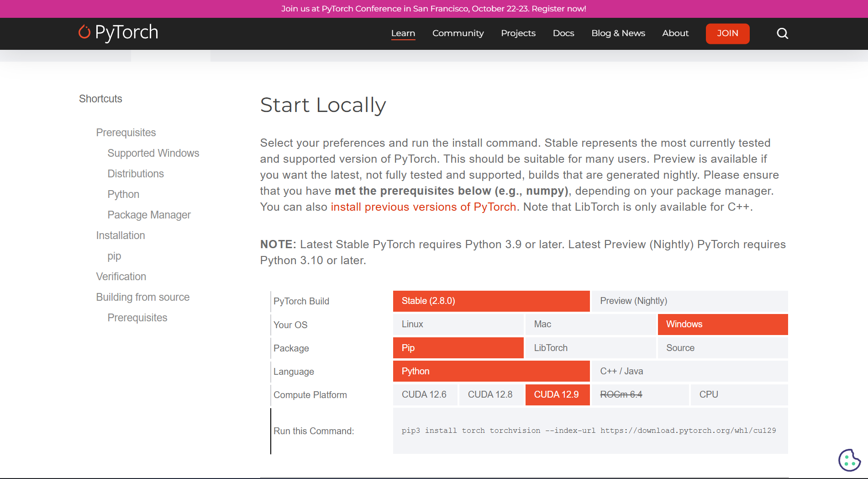This screenshot has height=479, width=868.
Task: Click the PyTorch Conference banner at top
Action: [434, 9]
